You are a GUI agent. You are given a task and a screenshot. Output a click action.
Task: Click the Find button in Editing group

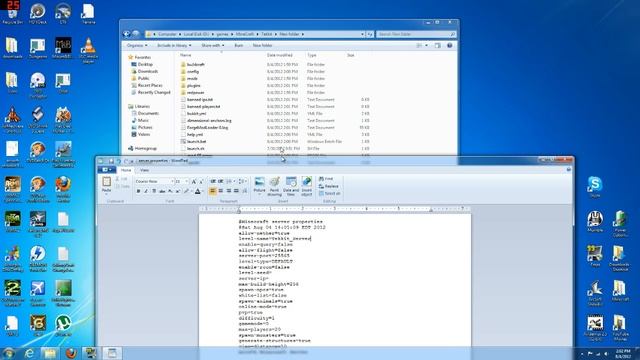326,179
